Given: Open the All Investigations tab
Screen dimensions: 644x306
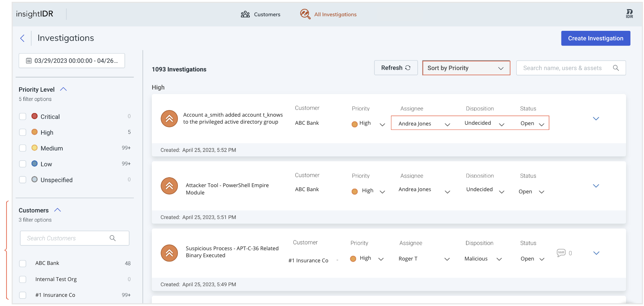Looking at the screenshot, I should click(328, 14).
